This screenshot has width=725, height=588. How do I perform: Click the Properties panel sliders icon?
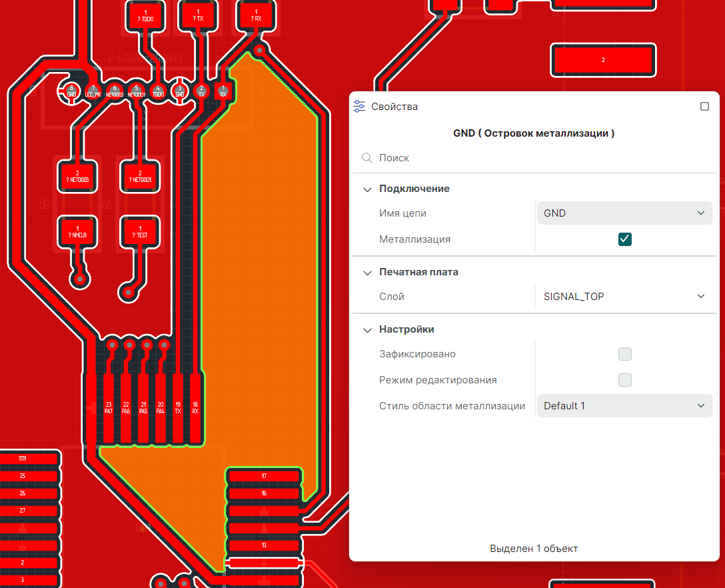click(359, 107)
